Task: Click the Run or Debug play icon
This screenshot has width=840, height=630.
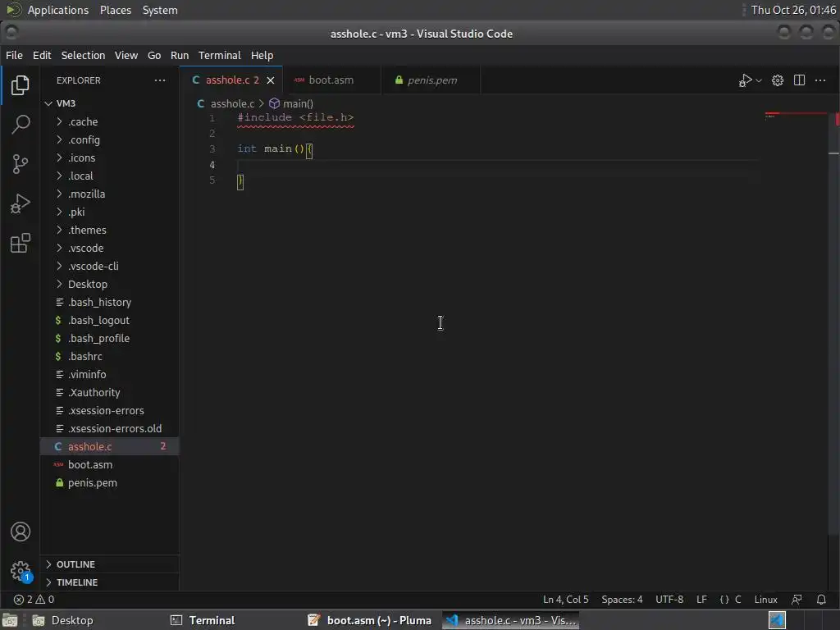Action: click(745, 80)
